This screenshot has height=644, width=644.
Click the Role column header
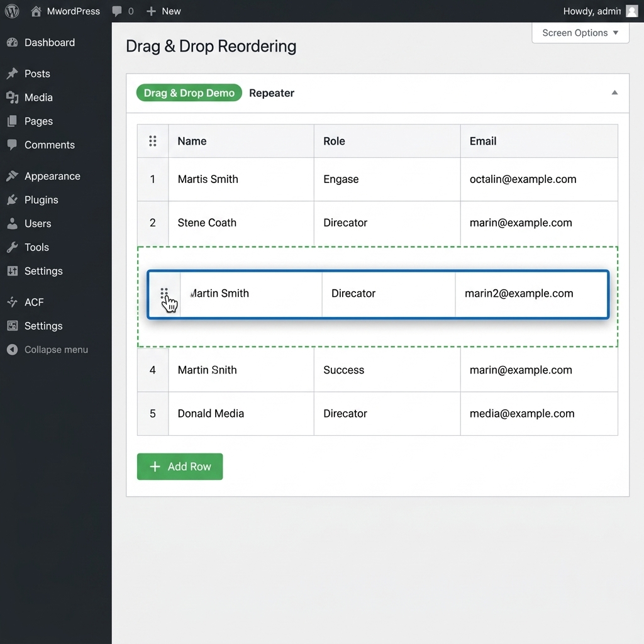[x=387, y=141]
